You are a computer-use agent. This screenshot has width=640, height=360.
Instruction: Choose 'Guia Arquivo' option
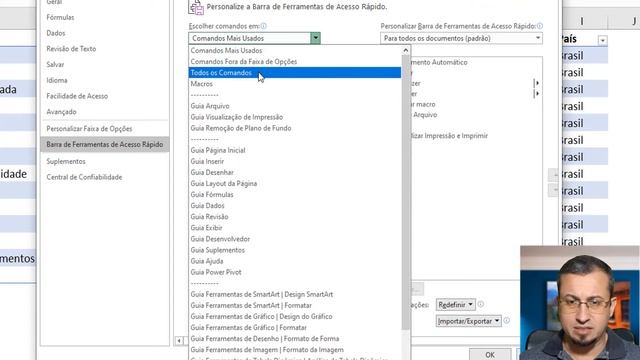295,106
